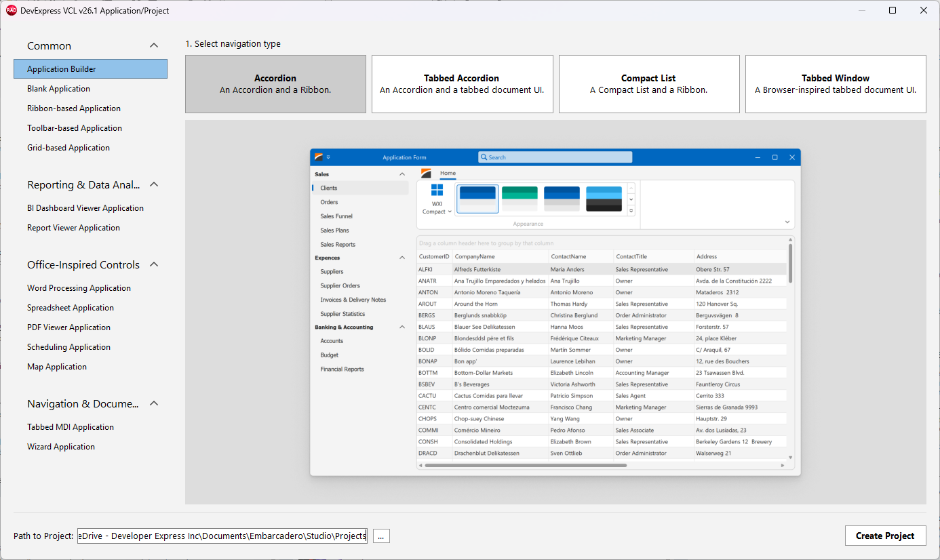This screenshot has height=560, width=940.
Task: Click the BOTTM customer ID cell
Action: [x=434, y=373]
